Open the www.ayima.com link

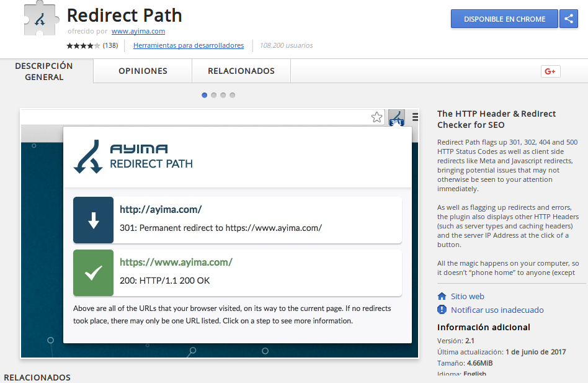(138, 31)
